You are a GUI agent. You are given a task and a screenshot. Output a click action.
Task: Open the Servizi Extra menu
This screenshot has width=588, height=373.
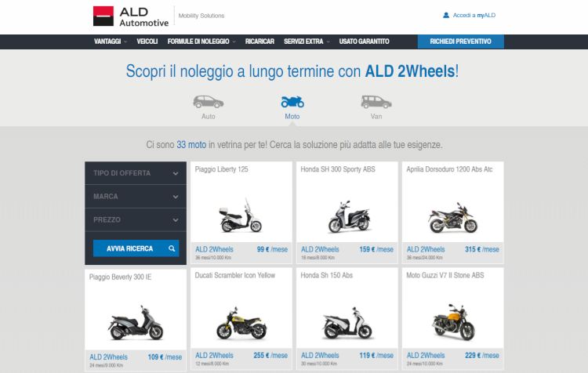(307, 42)
